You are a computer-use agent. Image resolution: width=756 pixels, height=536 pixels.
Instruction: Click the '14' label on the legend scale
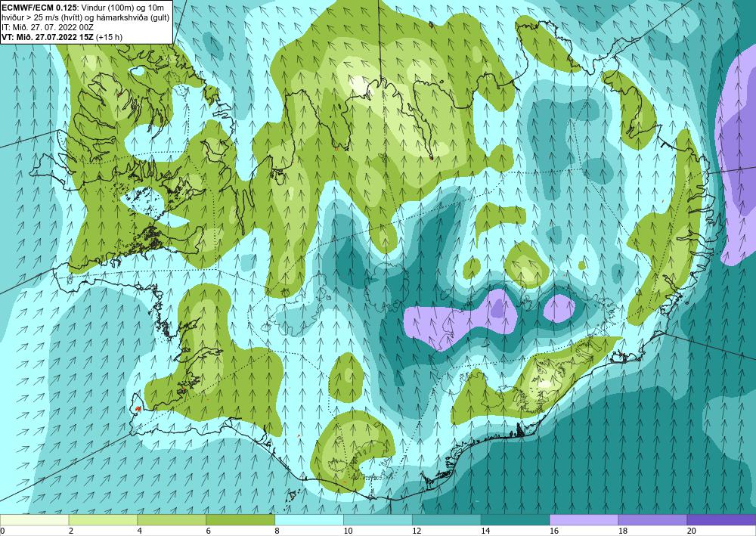(x=485, y=531)
